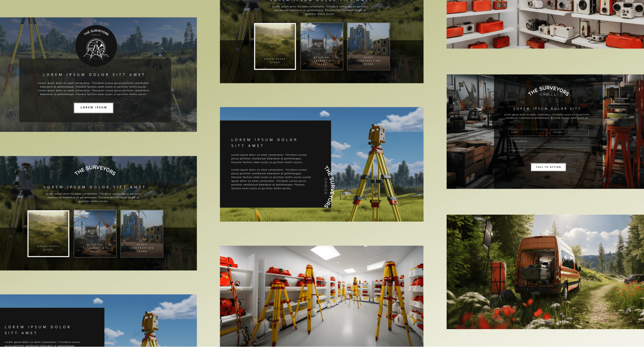Select the E-mail address field
This screenshot has height=347, width=644.
click(548, 141)
